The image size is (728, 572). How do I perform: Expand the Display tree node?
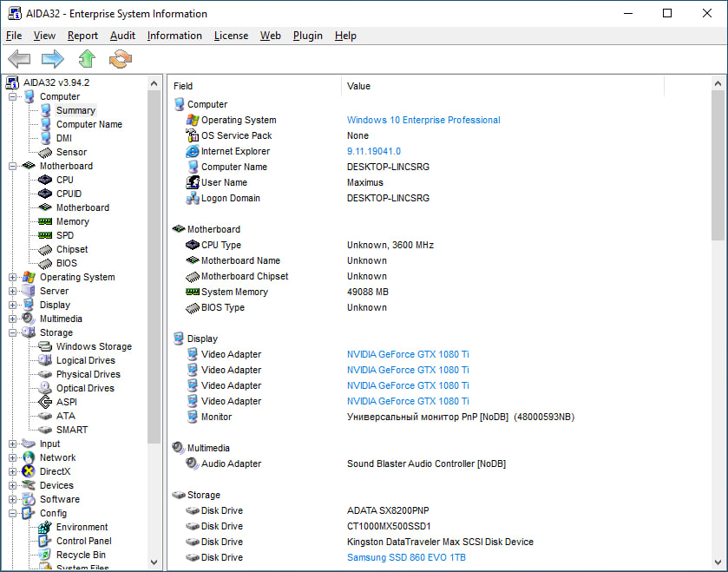tap(12, 305)
